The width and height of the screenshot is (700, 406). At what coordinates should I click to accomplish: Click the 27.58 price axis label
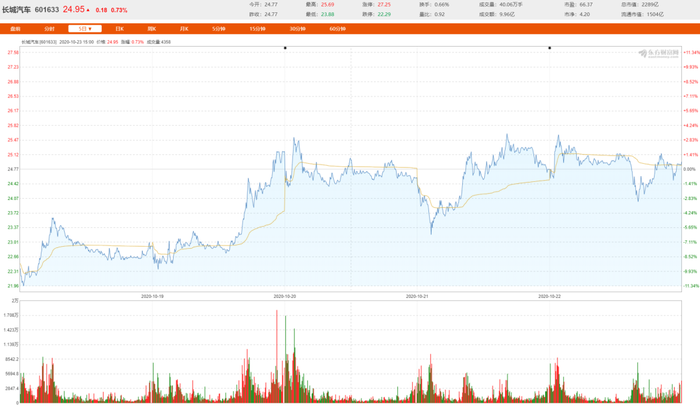click(13, 52)
